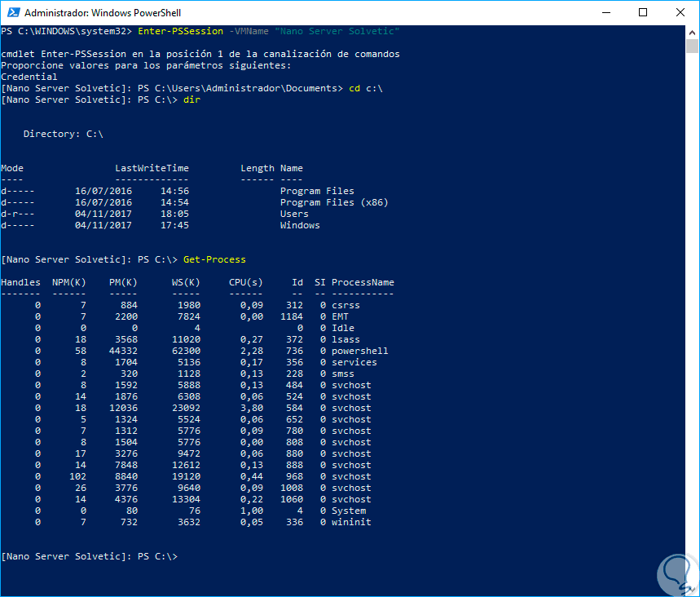Click the final prompt 'PS C:\>' line
Screen dimensions: 700x597
tap(90, 557)
